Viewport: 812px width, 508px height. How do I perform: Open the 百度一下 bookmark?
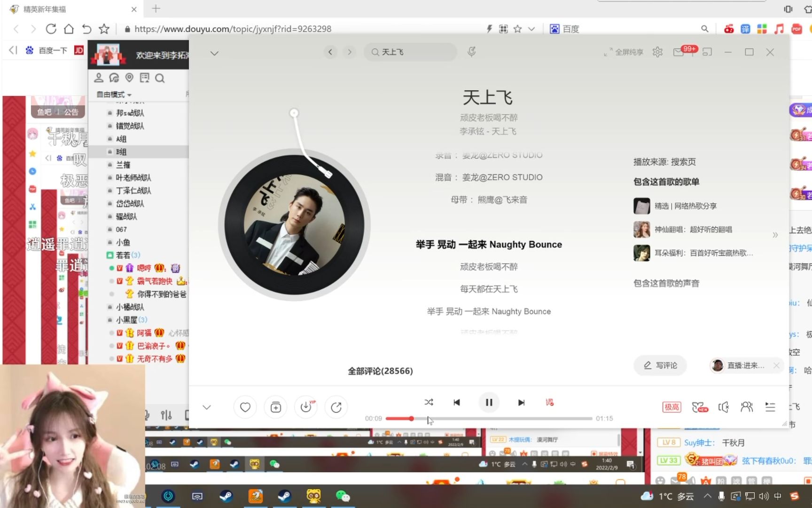coord(46,50)
